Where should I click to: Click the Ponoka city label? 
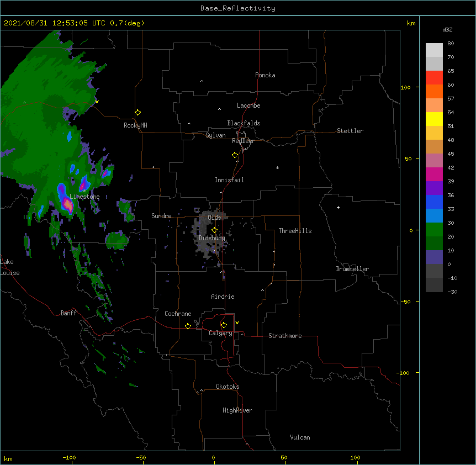[x=265, y=75]
